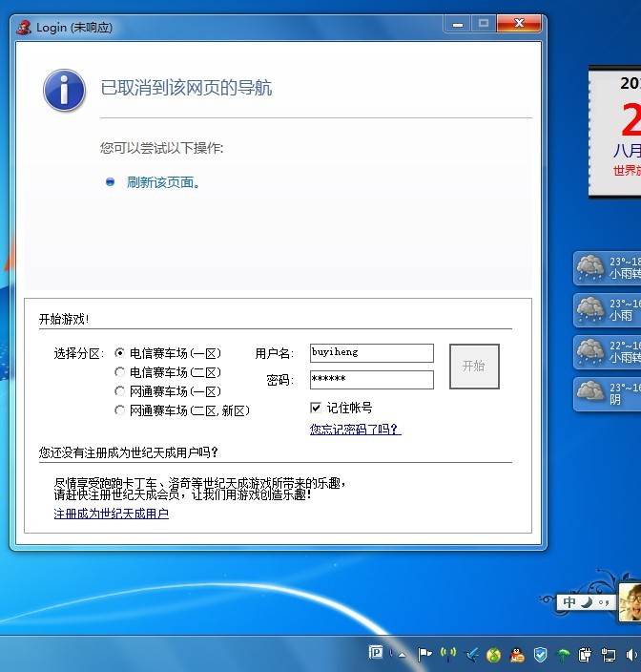
Task: Click the P icon in the taskbar
Action: pos(376,652)
